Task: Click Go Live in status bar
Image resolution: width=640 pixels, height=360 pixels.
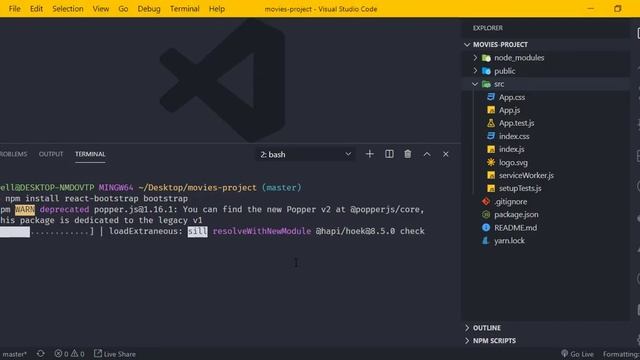Action: pyautogui.click(x=577, y=354)
